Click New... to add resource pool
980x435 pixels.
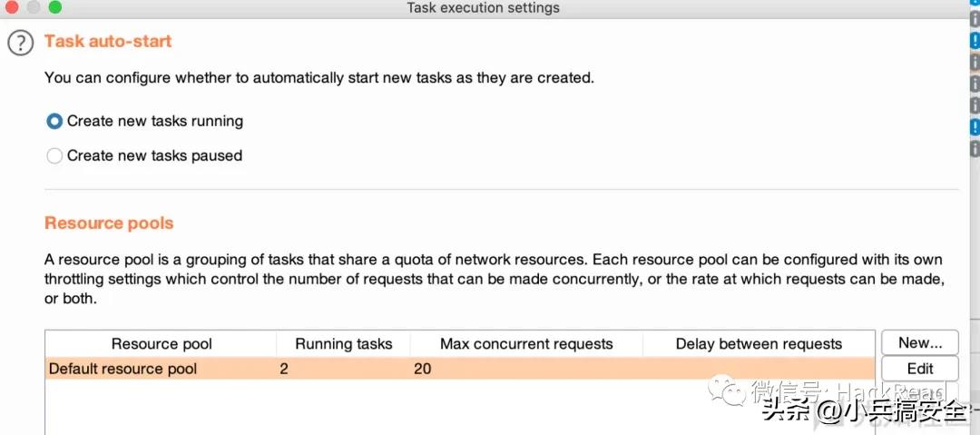tap(920, 342)
